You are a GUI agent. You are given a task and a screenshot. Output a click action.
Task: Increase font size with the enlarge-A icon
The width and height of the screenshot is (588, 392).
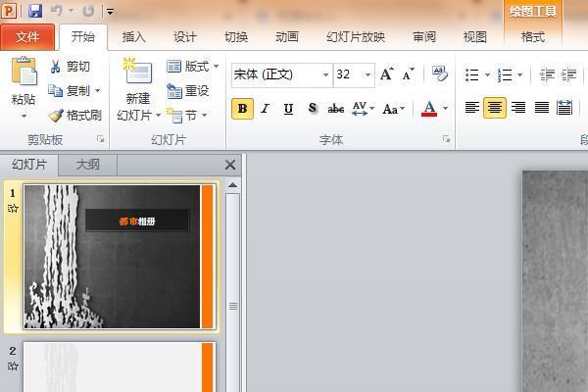click(386, 74)
